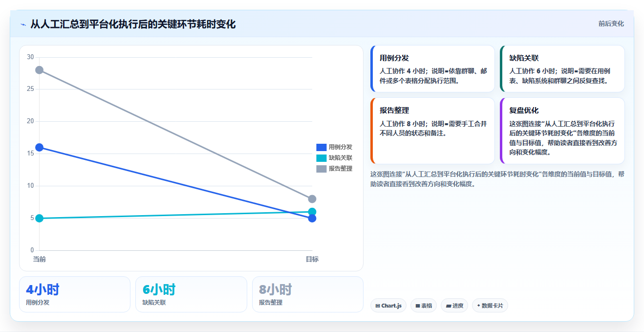The width and height of the screenshot is (644, 332).
Task: Open the 报告整理 description card
Action: point(432,131)
